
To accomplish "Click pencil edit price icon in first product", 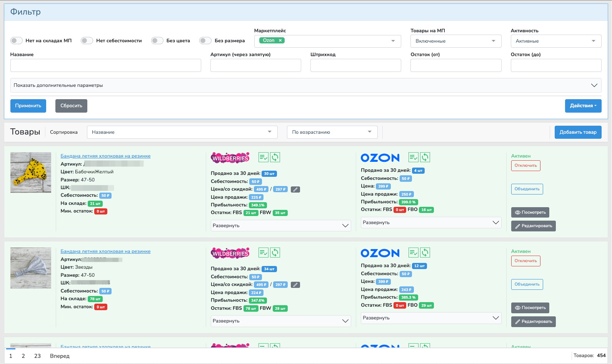I will [295, 189].
